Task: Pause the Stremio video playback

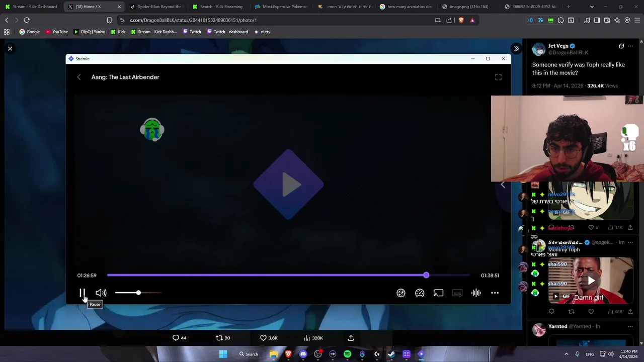Action: click(83, 293)
